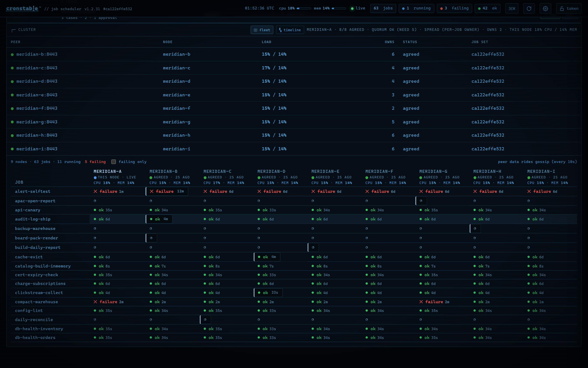Click the mem usage bar in header
Viewport: 588px width, 368px height.
339,8
